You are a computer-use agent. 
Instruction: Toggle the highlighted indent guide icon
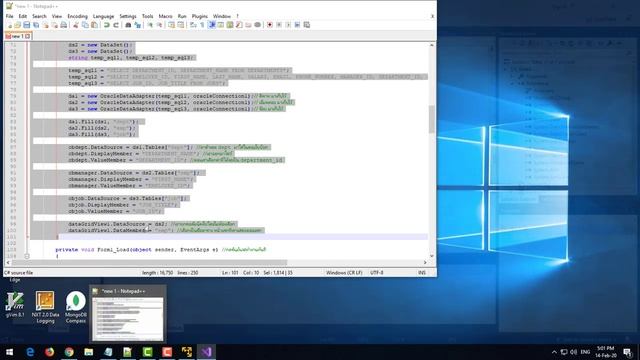pyautogui.click(x=211, y=25)
